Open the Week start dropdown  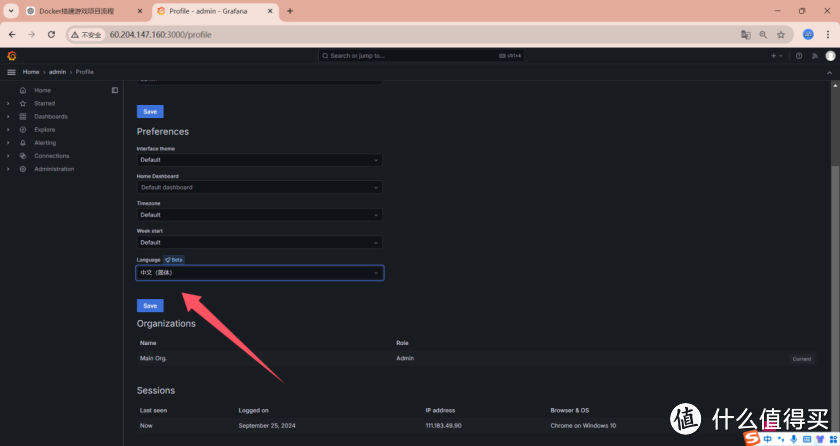pos(259,243)
